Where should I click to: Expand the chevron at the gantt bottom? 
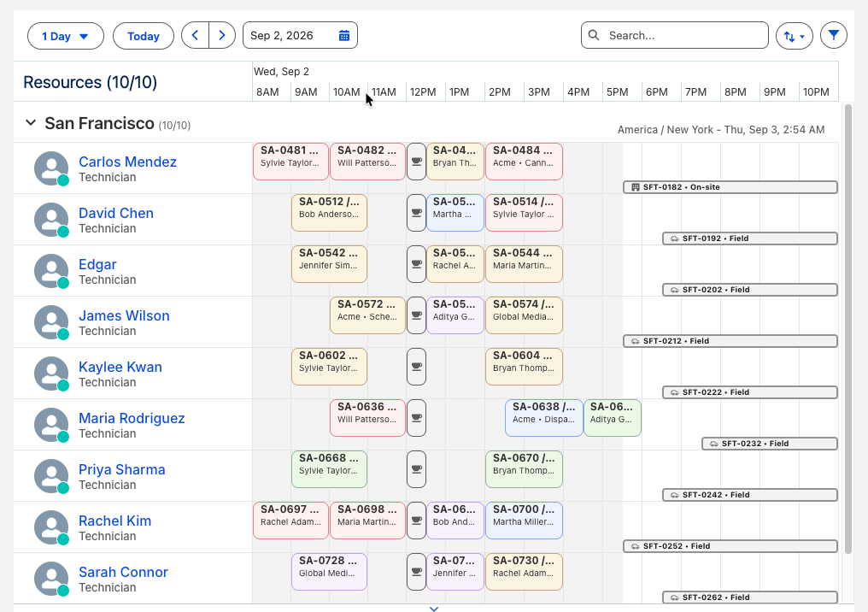coord(434,609)
